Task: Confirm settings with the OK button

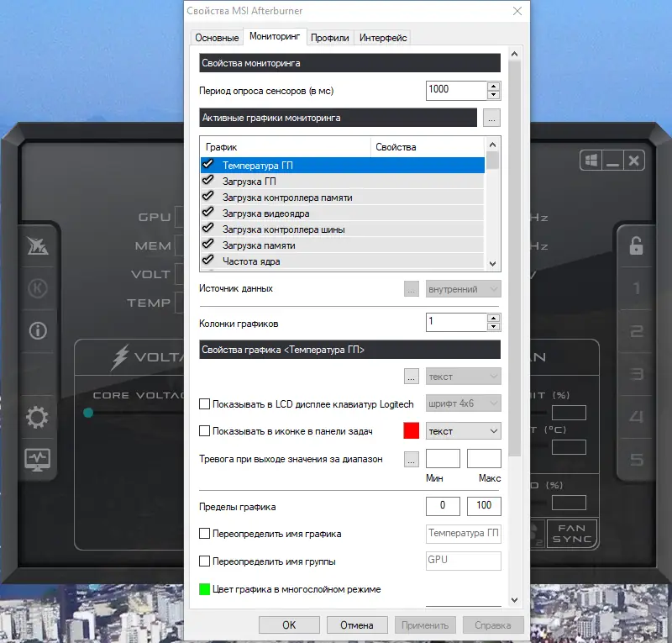Action: (x=289, y=625)
